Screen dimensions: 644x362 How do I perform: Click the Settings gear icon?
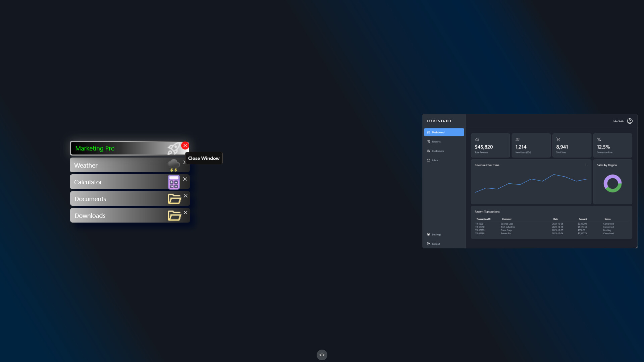pyautogui.click(x=428, y=234)
